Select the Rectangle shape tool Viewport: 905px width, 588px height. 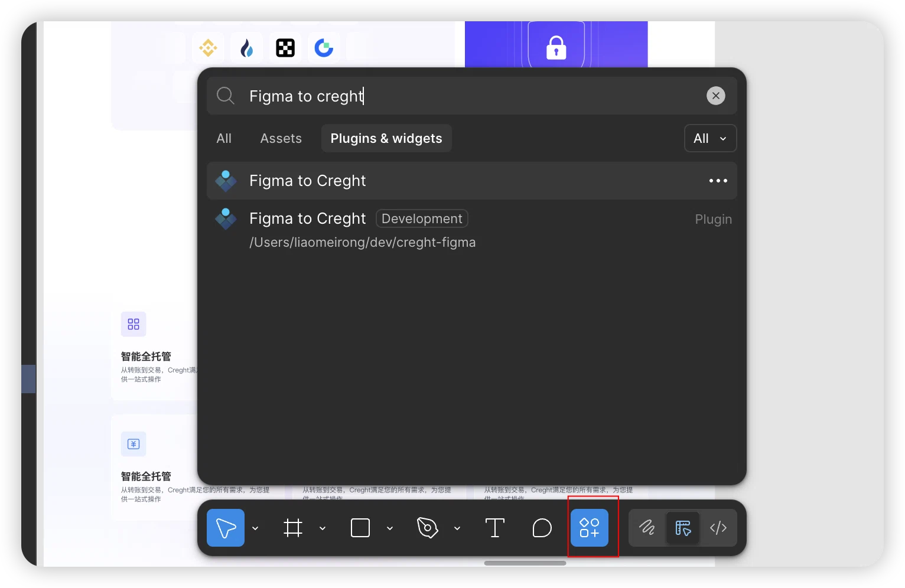[x=360, y=528]
